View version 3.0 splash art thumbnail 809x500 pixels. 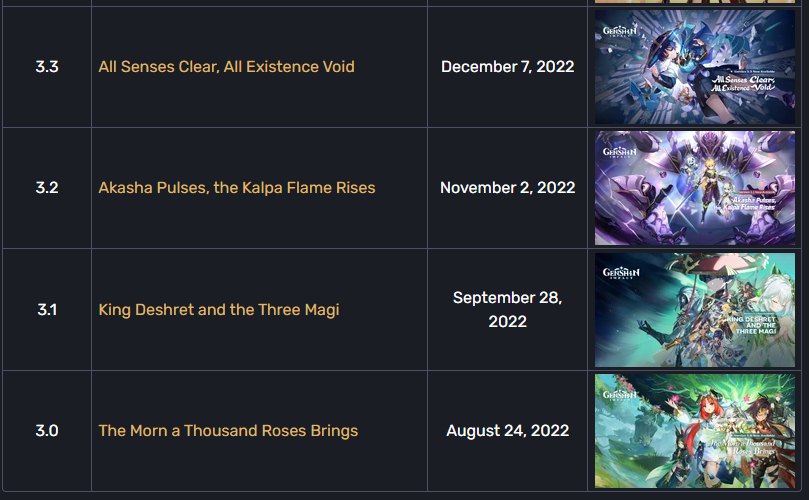click(694, 431)
